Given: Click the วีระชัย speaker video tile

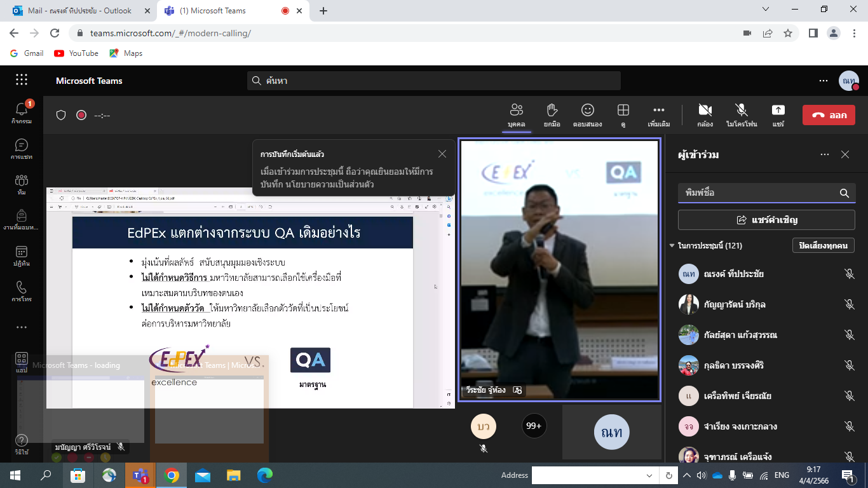Looking at the screenshot, I should pyautogui.click(x=560, y=270).
